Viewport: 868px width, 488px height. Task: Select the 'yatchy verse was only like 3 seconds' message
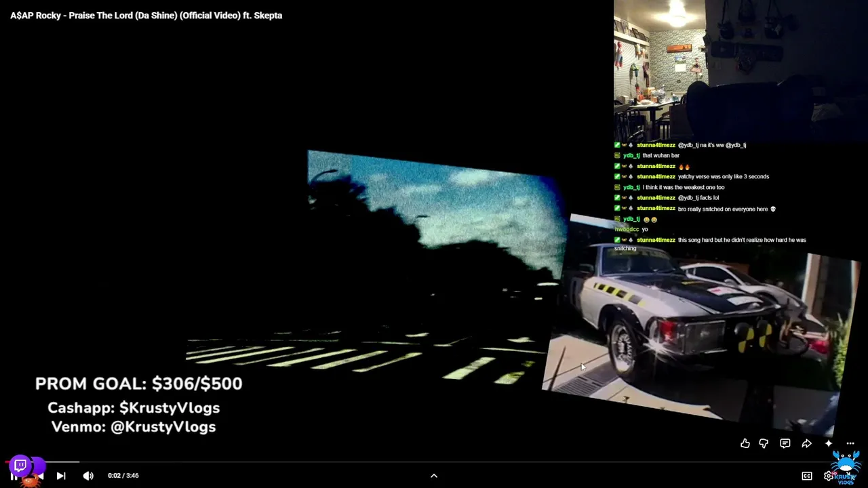click(x=724, y=176)
